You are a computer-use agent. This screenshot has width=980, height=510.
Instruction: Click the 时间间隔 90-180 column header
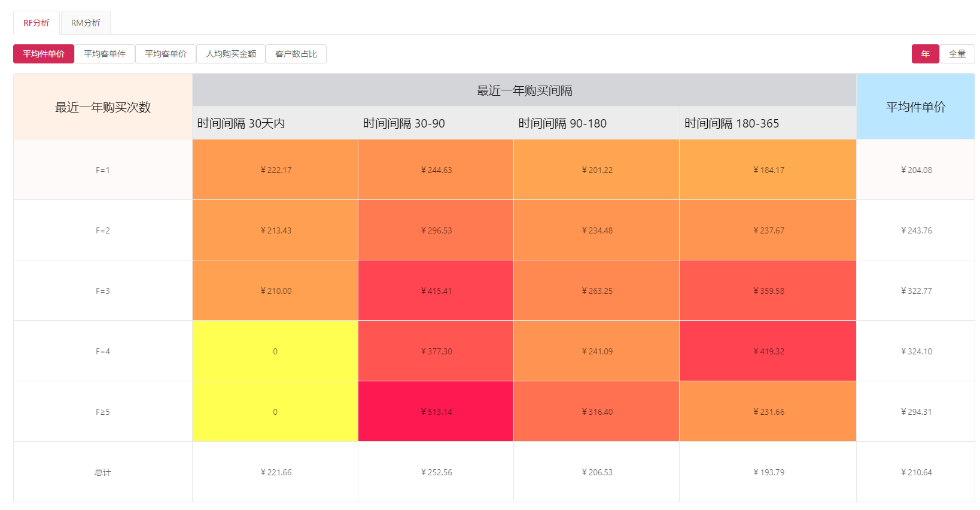596,123
